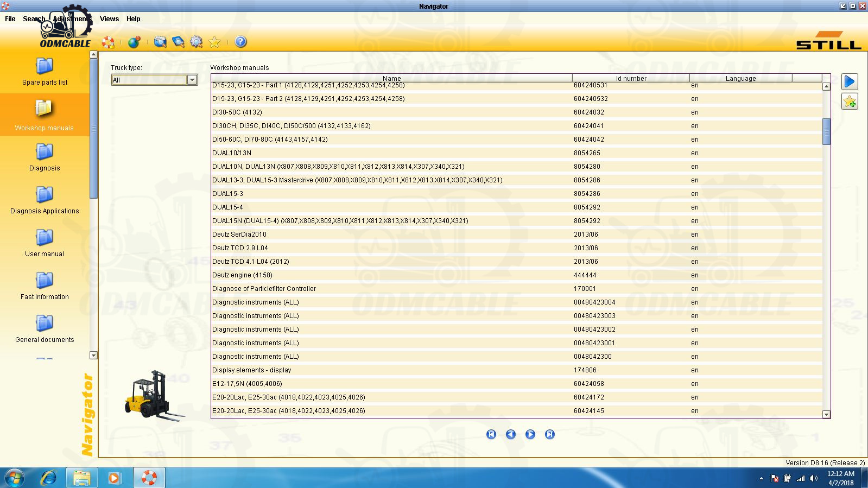Viewport: 868px width, 488px height.
Task: Select the DI30CH, DI35C, DI40C manual row
Action: point(517,126)
